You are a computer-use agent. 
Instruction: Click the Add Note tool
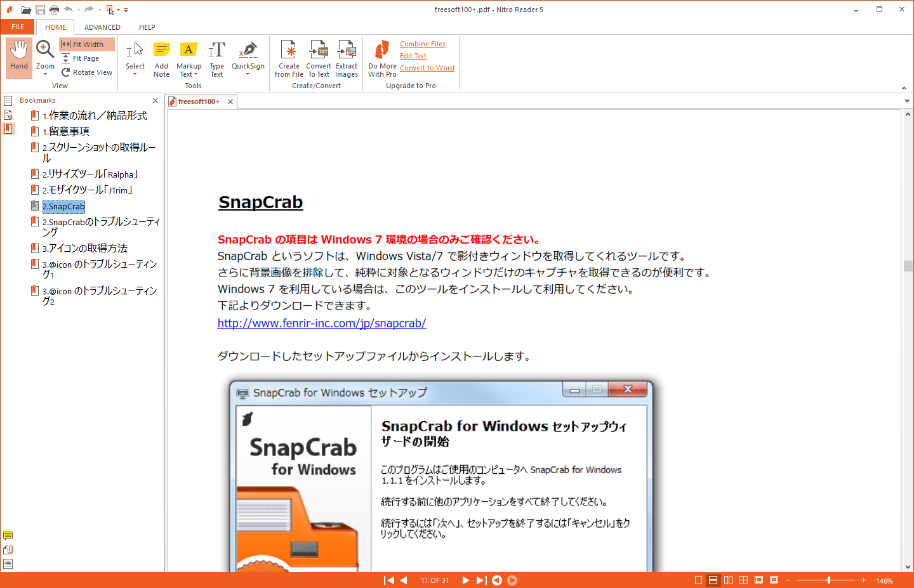pyautogui.click(x=162, y=58)
